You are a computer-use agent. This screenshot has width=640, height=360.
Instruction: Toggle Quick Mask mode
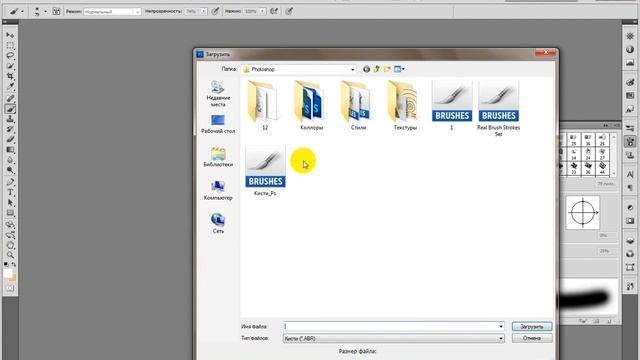[x=10, y=288]
